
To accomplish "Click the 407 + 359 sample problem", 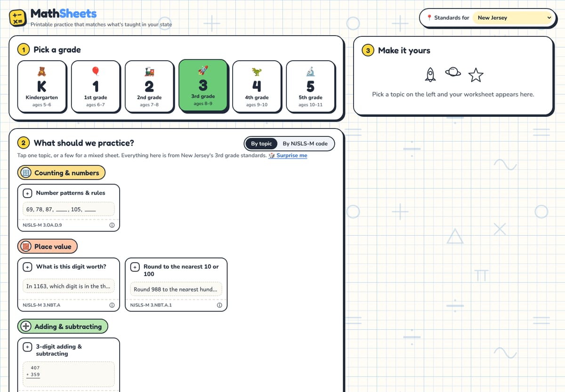I will [x=69, y=374].
